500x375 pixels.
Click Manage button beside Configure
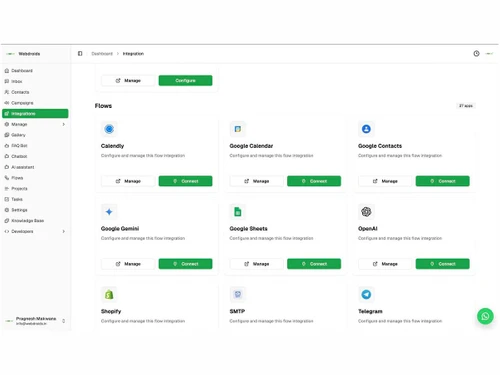128,80
